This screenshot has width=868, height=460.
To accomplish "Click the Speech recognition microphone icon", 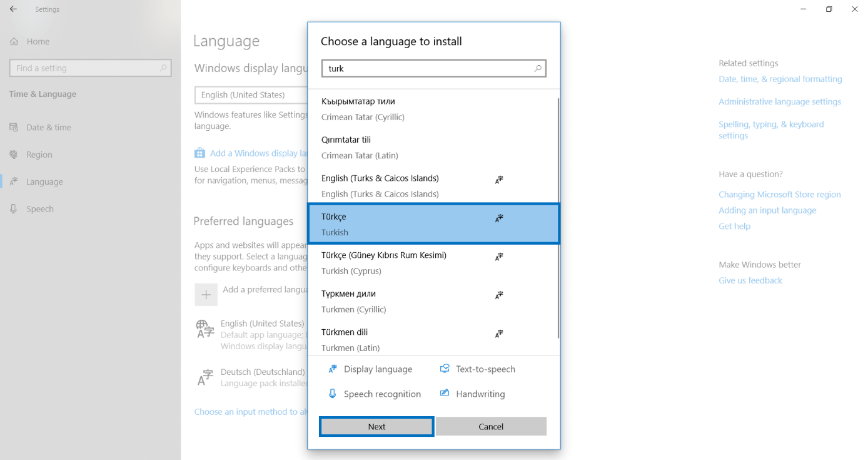I will click(333, 394).
